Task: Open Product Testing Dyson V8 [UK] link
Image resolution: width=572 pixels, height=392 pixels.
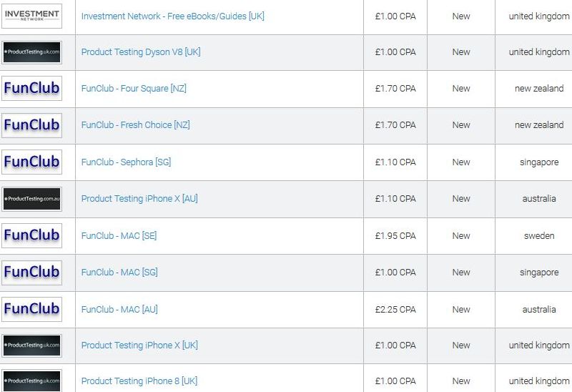Action: [141, 52]
